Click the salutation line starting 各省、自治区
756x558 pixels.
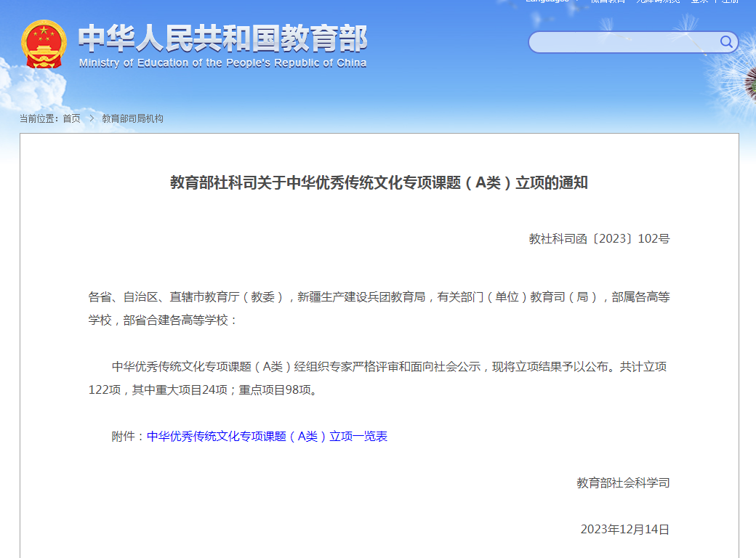point(378,308)
